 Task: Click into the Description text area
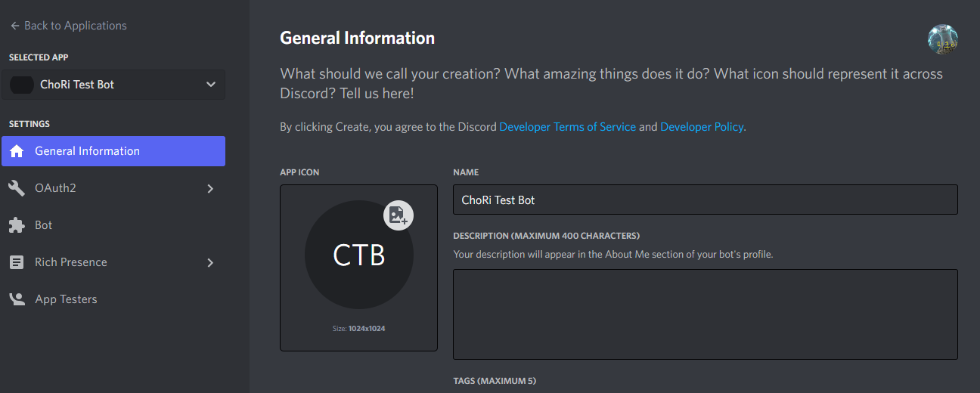[x=705, y=314]
